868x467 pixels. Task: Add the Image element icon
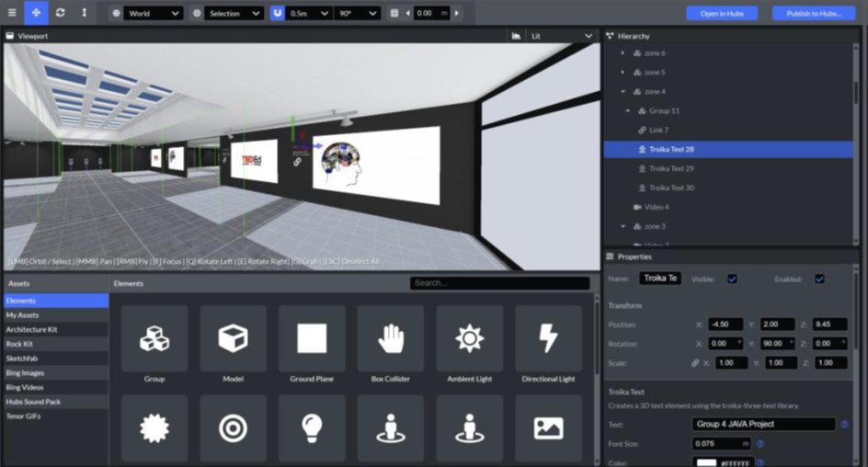[x=548, y=428]
